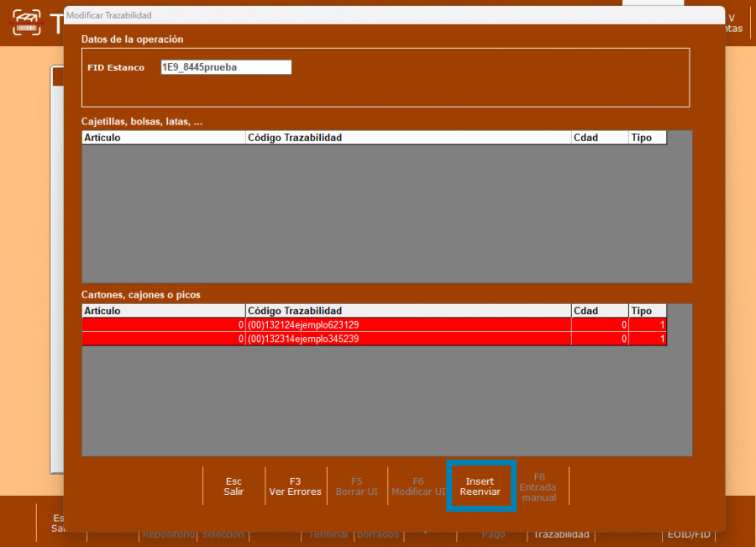Click Artículo header in Cajetillas table
Image resolution: width=756 pixels, height=547 pixels.
[163, 137]
